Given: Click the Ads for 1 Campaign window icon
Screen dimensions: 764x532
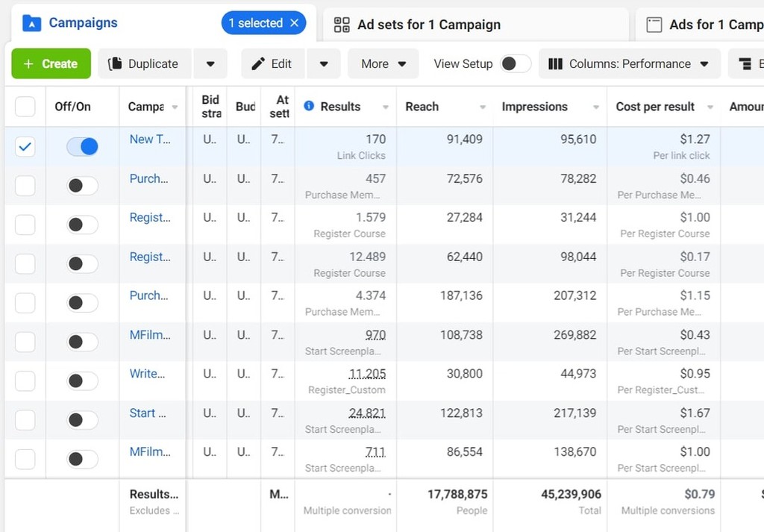Looking at the screenshot, I should (x=654, y=25).
